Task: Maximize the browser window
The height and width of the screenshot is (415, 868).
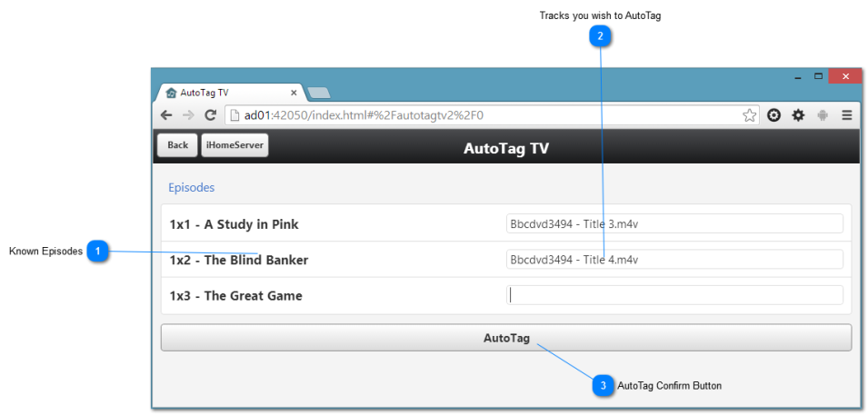Action: [818, 76]
